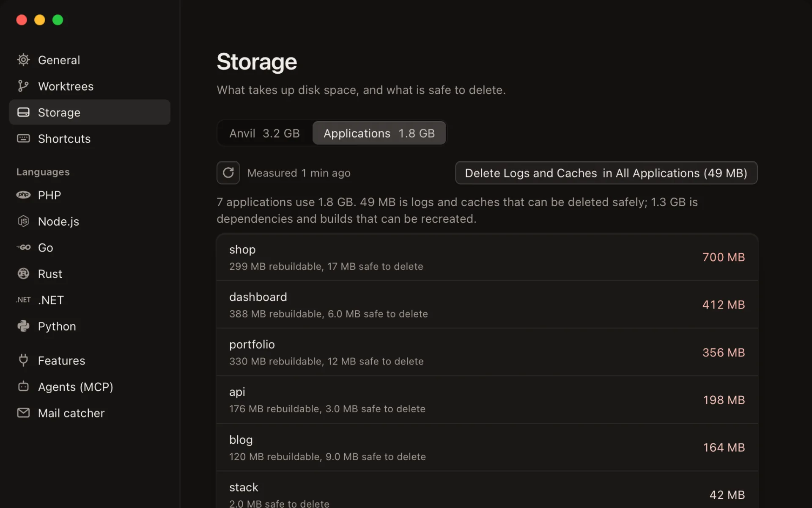Click the 356 MB size value
Viewport: 812px width, 508px height.
point(724,352)
